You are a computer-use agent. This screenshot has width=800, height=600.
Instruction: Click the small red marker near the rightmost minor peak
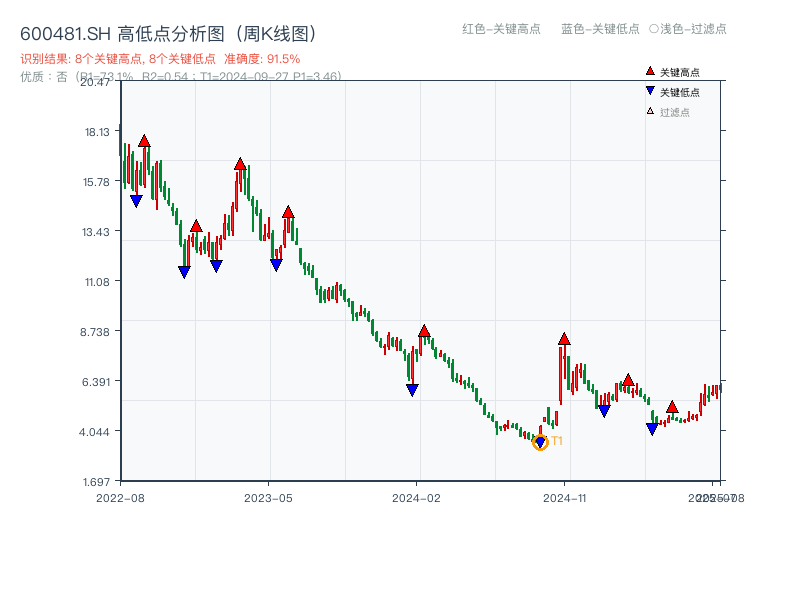[x=670, y=406]
